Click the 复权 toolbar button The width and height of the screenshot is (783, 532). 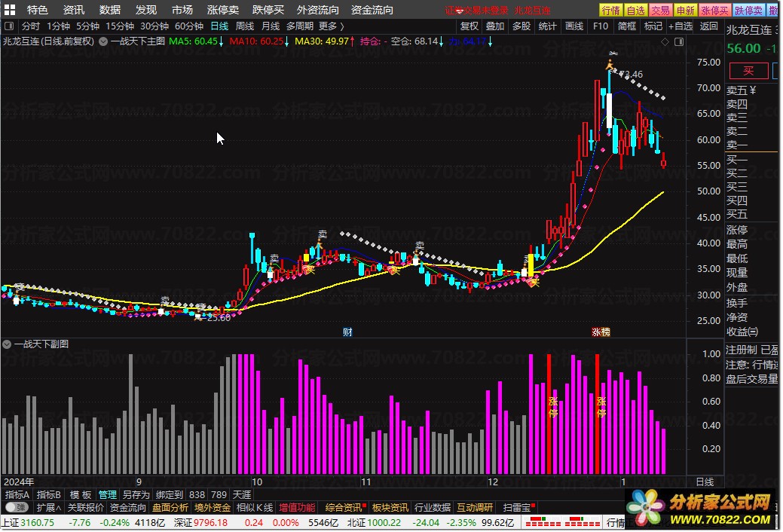coord(469,26)
